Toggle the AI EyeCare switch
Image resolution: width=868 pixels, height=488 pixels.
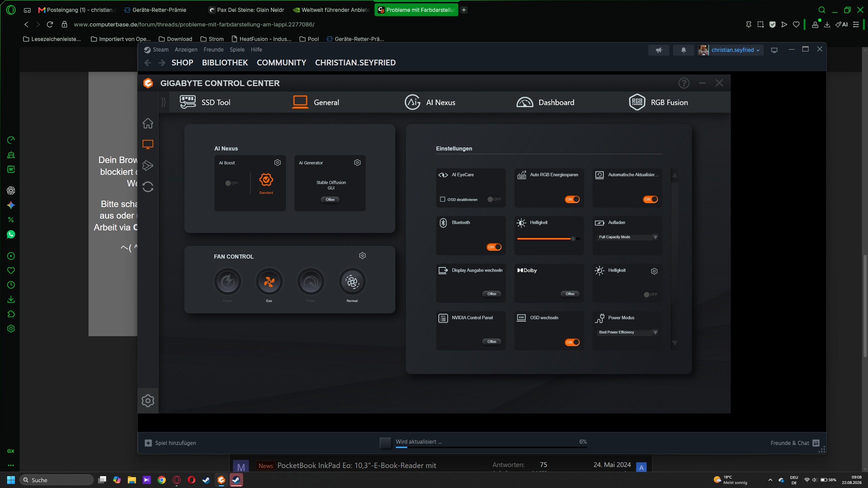tap(494, 199)
